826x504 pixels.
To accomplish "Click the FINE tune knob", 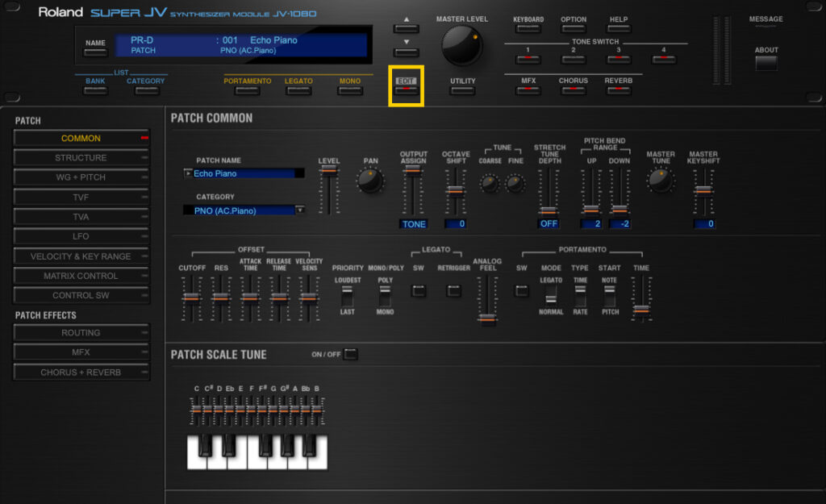I will 515,184.
